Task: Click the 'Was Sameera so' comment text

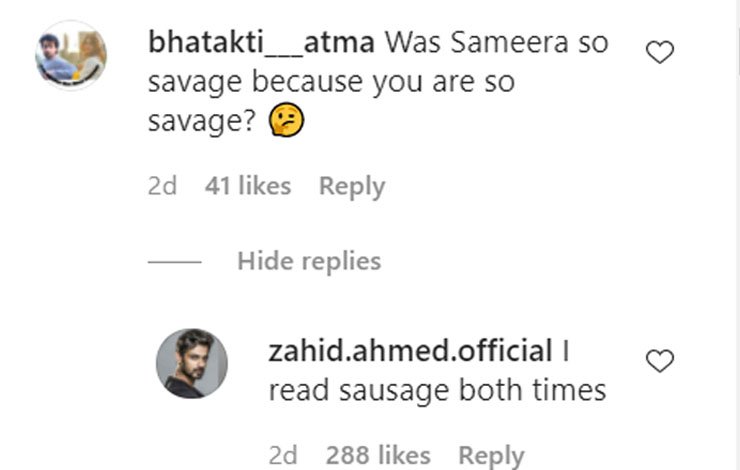Action: click(497, 43)
